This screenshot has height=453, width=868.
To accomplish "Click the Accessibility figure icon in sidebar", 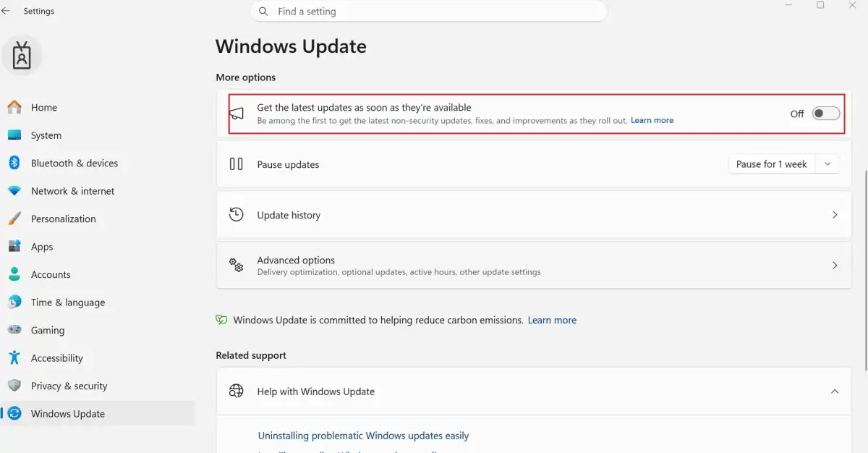I will pyautogui.click(x=14, y=357).
